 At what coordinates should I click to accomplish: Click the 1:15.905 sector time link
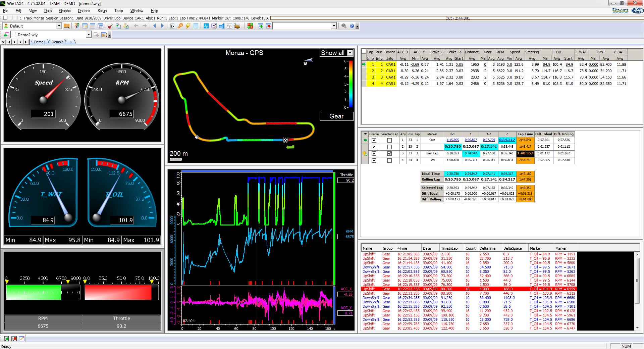(452, 140)
